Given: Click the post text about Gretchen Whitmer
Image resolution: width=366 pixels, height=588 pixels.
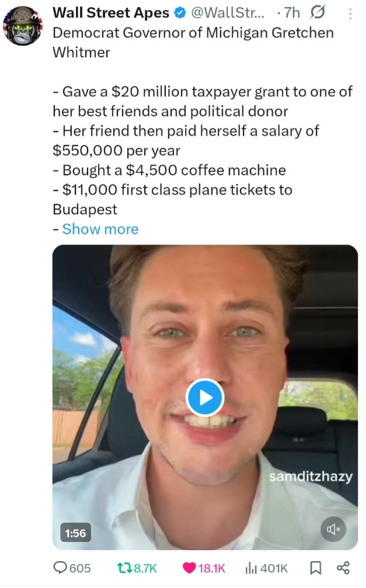Looking at the screenshot, I should pos(193,41).
